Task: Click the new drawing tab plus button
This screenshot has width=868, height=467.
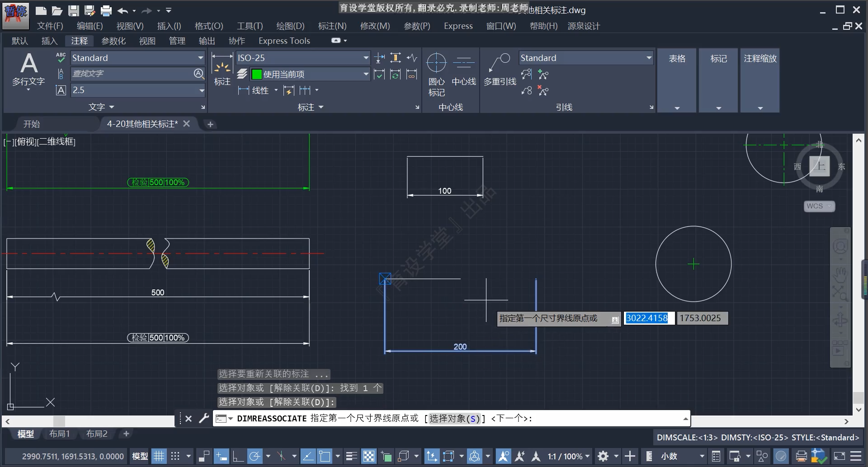Action: (210, 124)
